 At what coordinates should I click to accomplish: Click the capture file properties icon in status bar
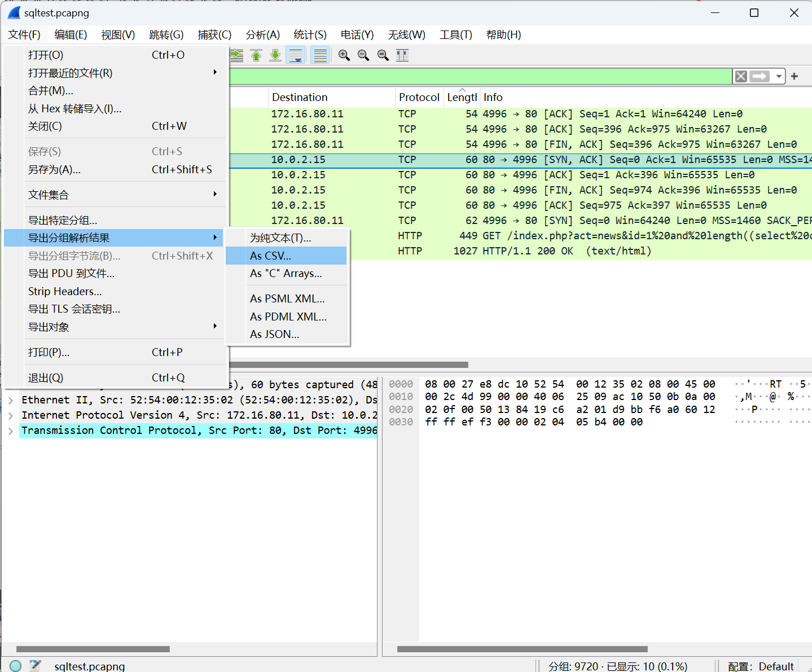pos(35,666)
